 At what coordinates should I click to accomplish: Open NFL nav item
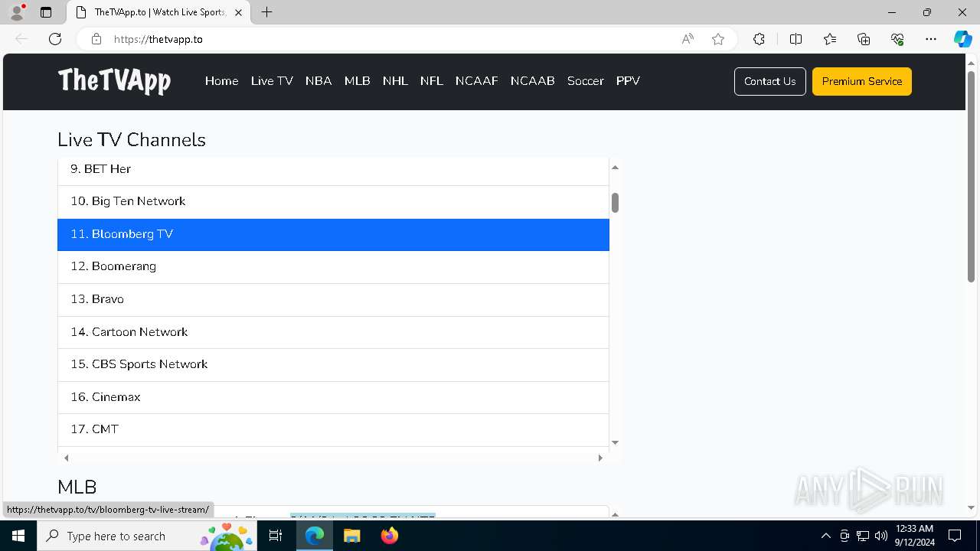click(x=432, y=81)
